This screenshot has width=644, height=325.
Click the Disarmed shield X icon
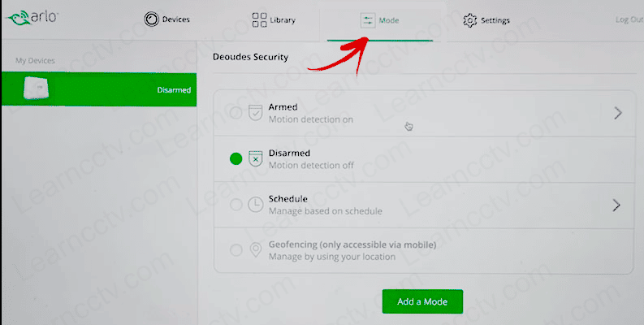255,158
